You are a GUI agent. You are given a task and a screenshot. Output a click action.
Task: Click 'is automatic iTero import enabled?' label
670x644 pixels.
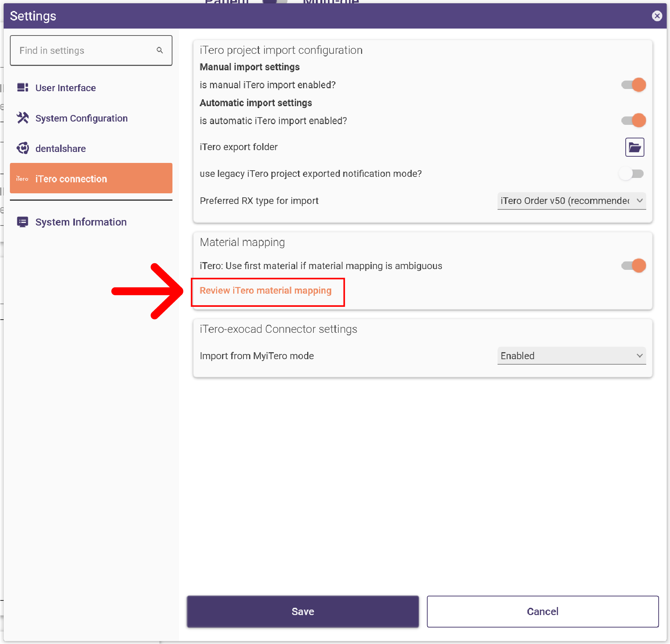tap(273, 121)
